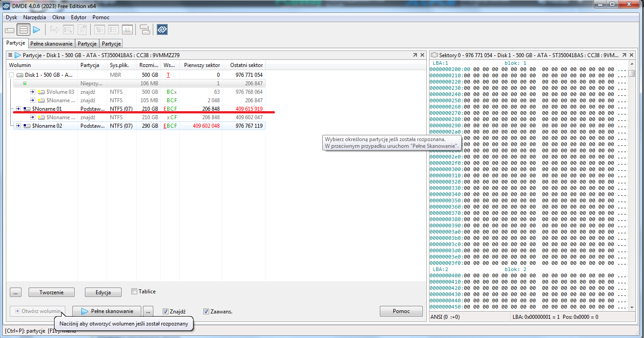Click the arrow expander beside $Noname 01
Image resolution: width=644 pixels, height=338 pixels.
pos(18,109)
